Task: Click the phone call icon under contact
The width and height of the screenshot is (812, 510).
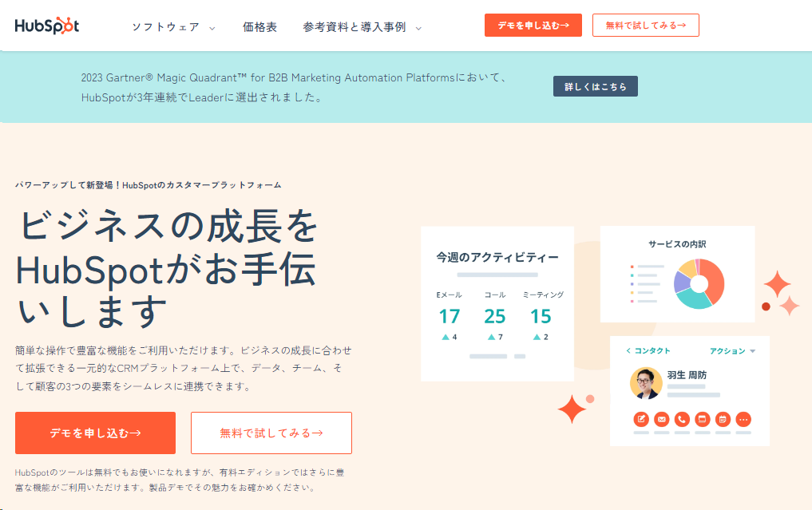Action: point(682,419)
